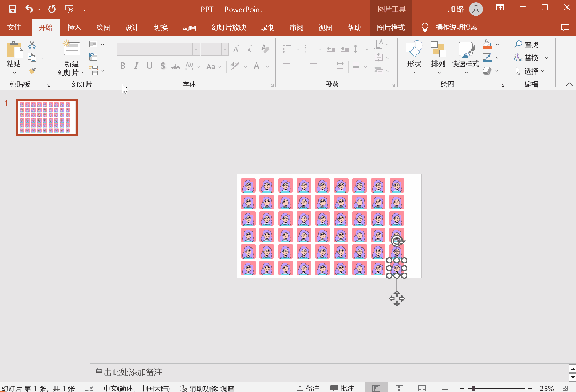Undo the last action
576x392 pixels.
(x=29, y=9)
